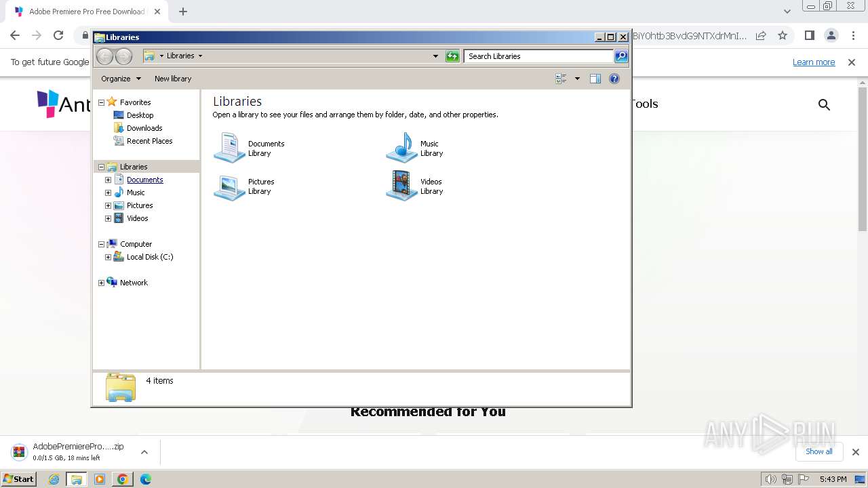
Task: Collapse the Libraries tree node
Action: [102, 167]
